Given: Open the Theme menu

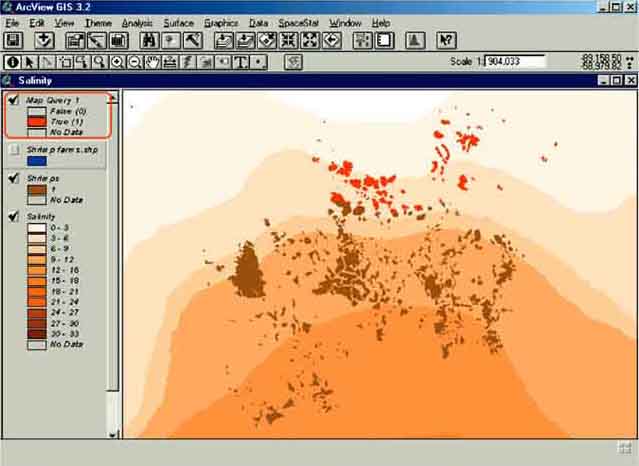Looking at the screenshot, I should (x=98, y=22).
